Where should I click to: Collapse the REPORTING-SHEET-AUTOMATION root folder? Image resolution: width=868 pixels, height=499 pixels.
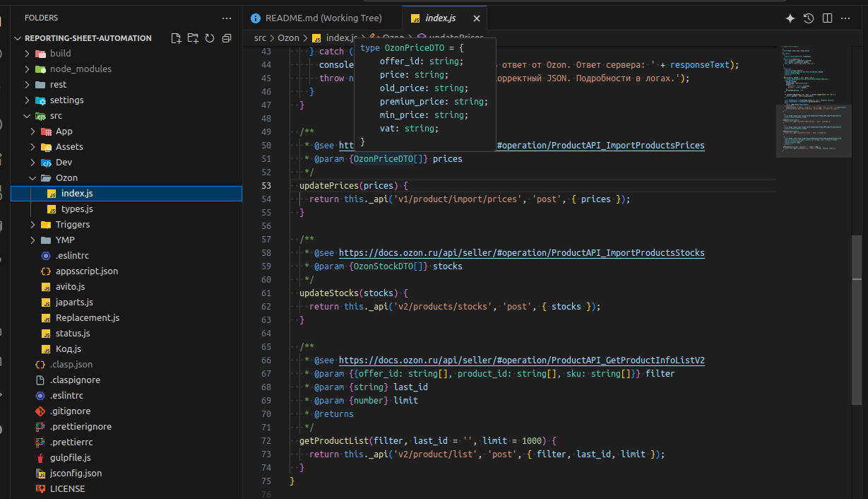pos(18,38)
